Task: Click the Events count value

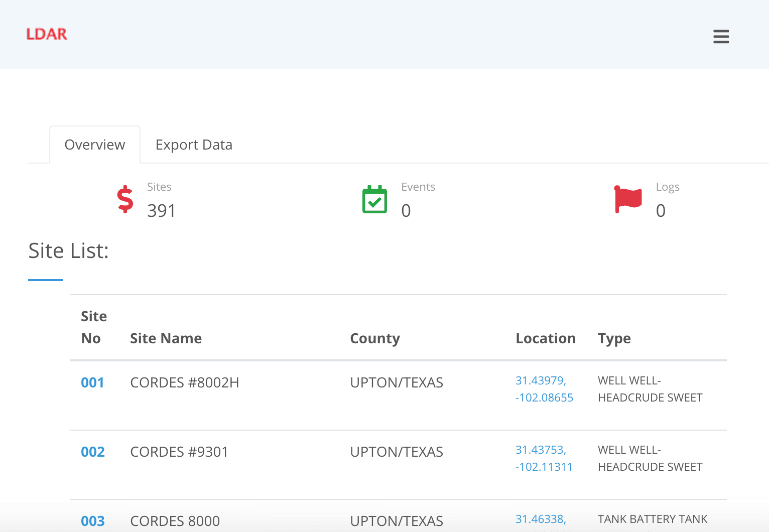Action: 406,211
